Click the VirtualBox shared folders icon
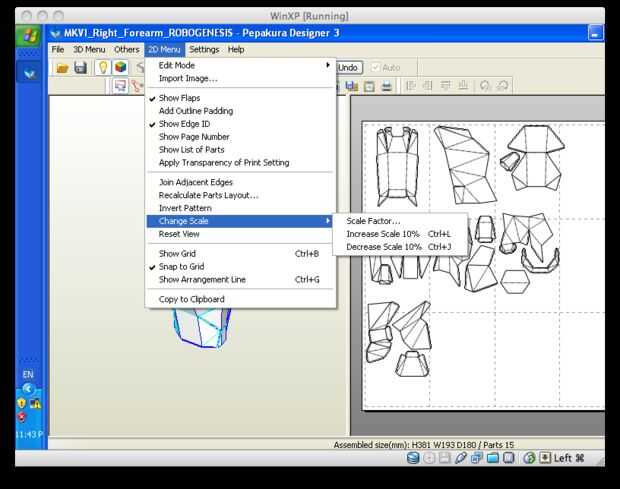The image size is (620, 489). [x=493, y=458]
